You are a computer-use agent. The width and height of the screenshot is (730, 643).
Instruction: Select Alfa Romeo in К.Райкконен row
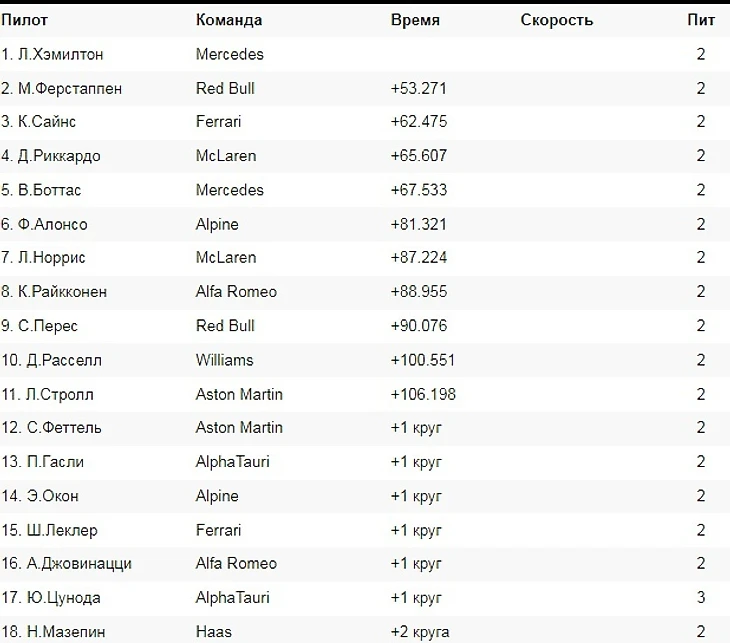[x=236, y=292]
